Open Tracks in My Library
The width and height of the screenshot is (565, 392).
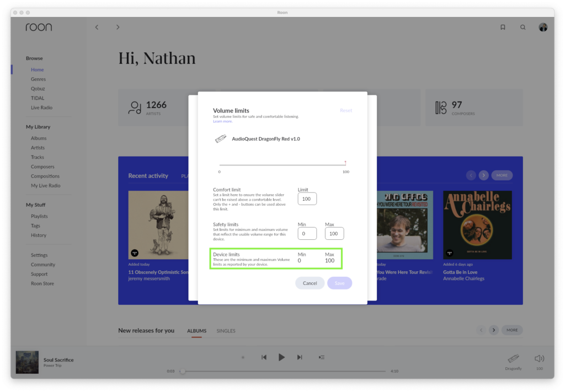coord(37,157)
